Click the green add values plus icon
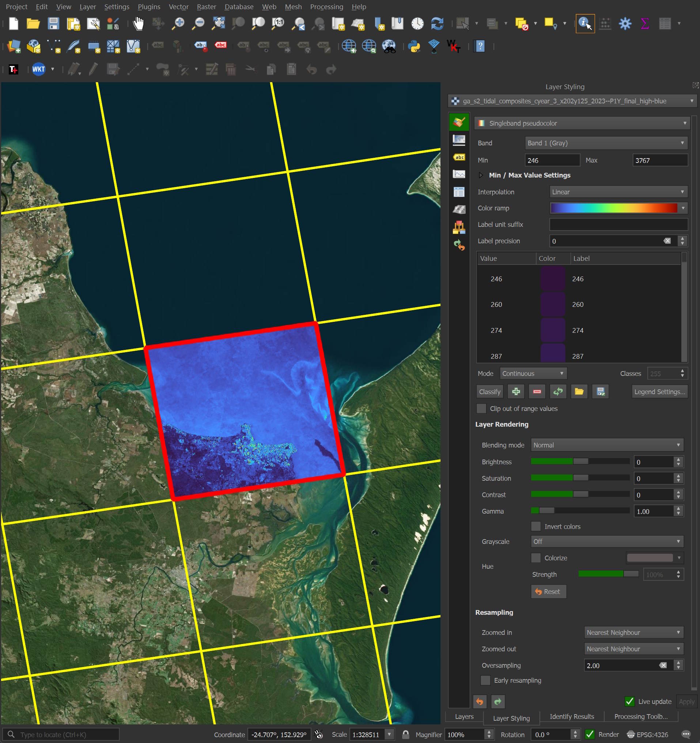700x743 pixels. point(516,392)
